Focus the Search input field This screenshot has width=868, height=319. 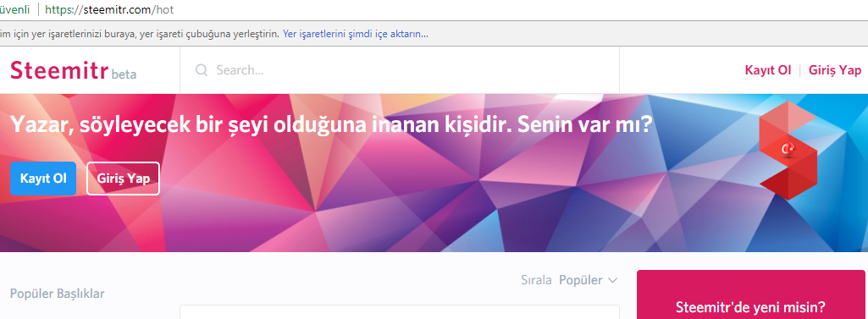pyautogui.click(x=399, y=70)
